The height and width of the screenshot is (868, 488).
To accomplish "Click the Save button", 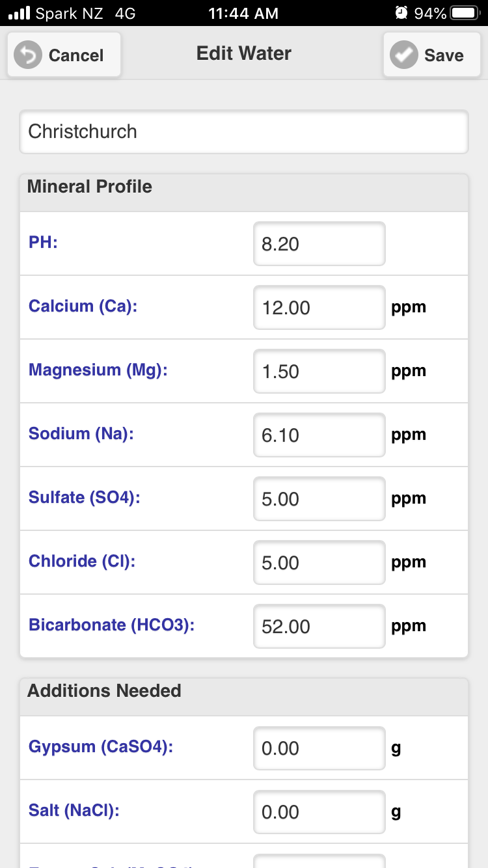I will [x=432, y=55].
